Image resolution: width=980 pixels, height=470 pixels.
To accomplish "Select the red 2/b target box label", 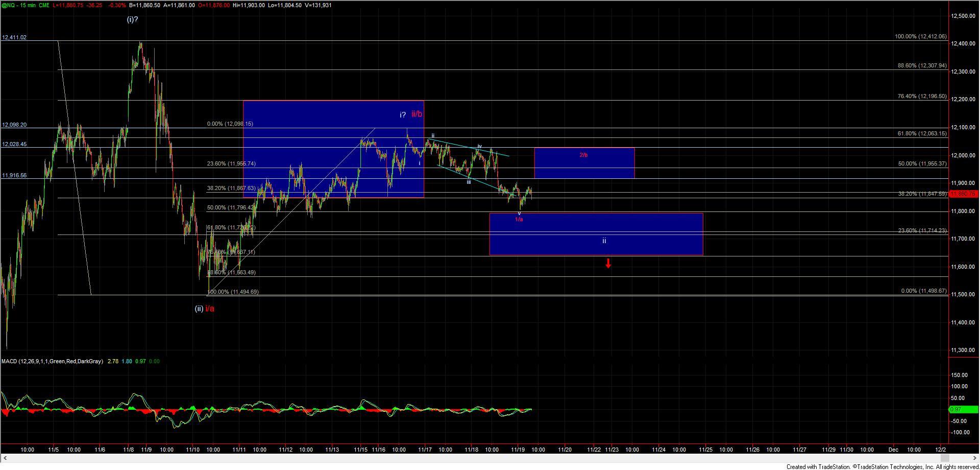I will click(x=583, y=155).
